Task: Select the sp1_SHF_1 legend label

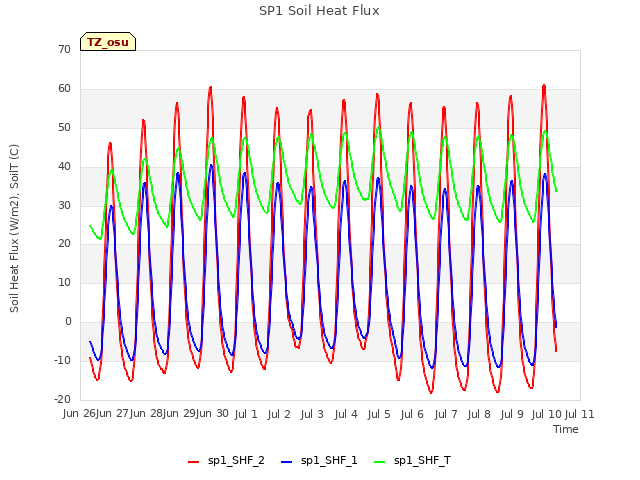Action: 329,461
